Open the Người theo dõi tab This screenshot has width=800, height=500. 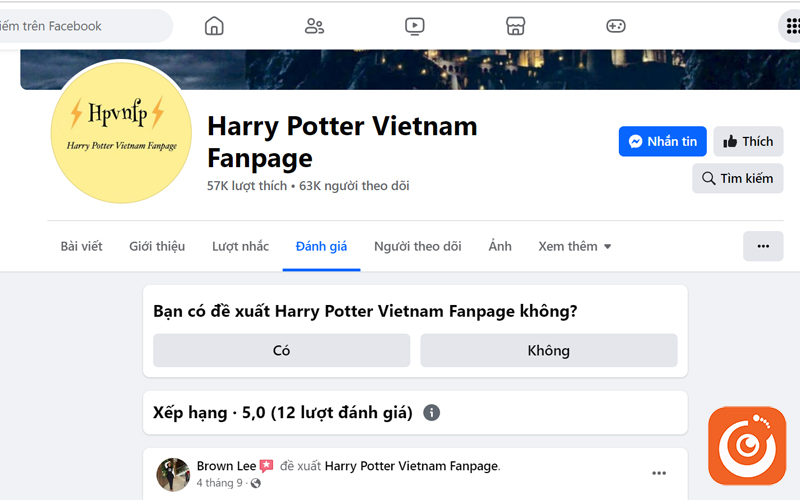coord(417,246)
